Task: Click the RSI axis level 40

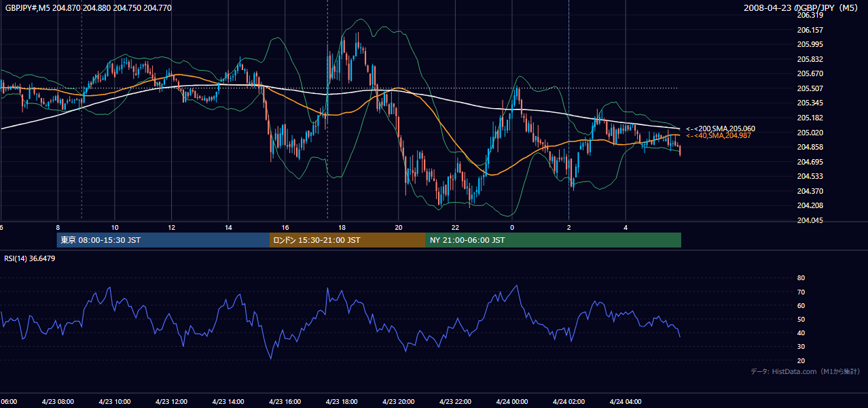Action: [x=801, y=333]
